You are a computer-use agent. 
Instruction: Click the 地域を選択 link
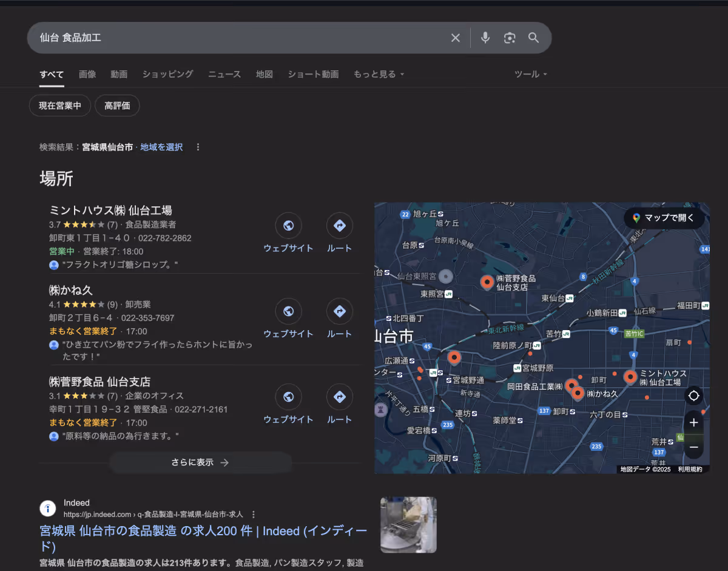161,147
